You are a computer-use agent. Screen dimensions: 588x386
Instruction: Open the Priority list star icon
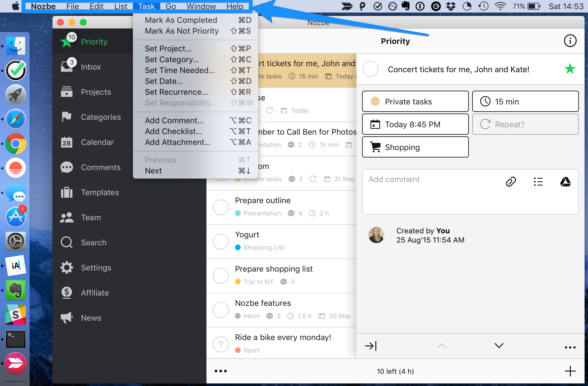(x=66, y=42)
